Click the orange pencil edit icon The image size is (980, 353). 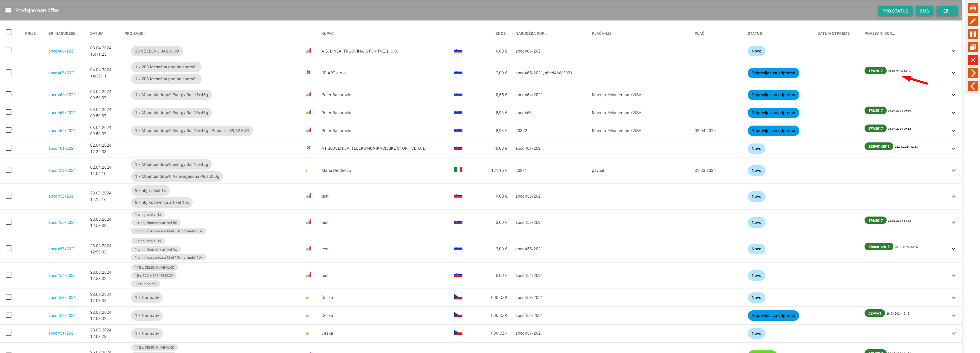973,21
